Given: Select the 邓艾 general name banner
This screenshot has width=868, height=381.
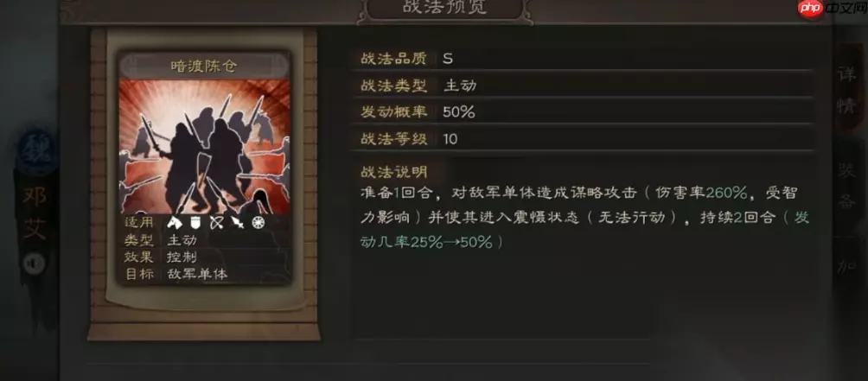Looking at the screenshot, I should pos(35,213).
